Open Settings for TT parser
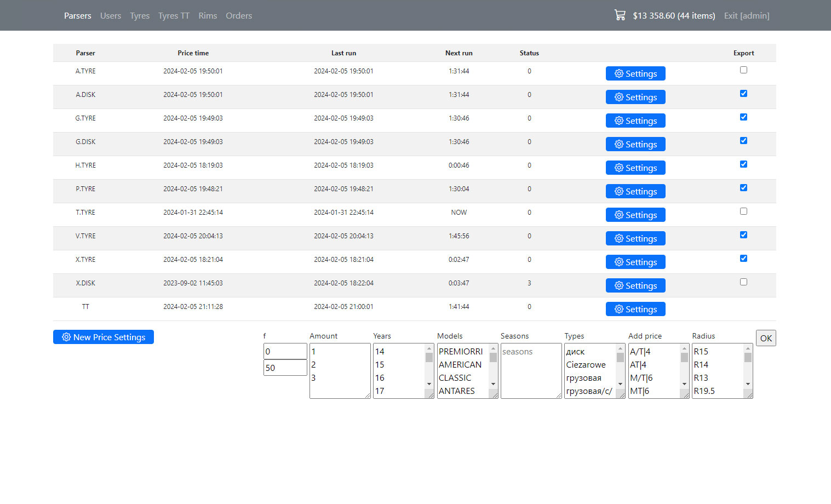 (x=635, y=309)
